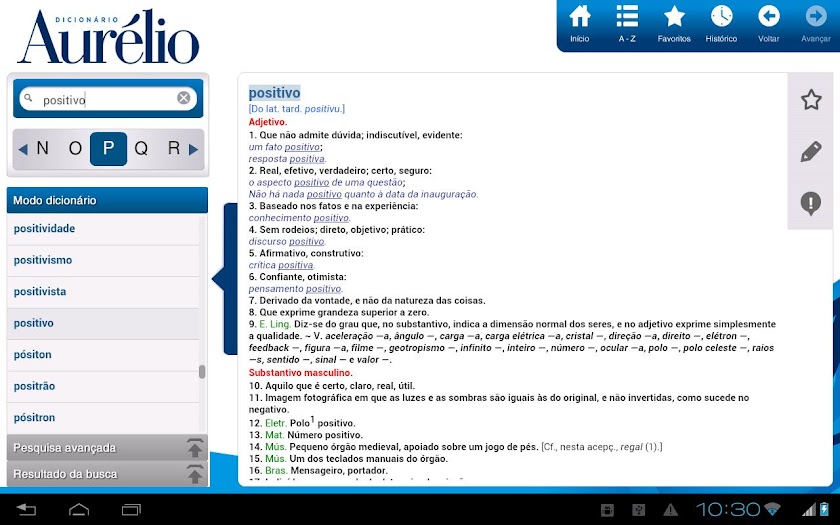This screenshot has width=840, height=525.
Task: Click the green Eletr. abbreviation
Action: click(276, 423)
